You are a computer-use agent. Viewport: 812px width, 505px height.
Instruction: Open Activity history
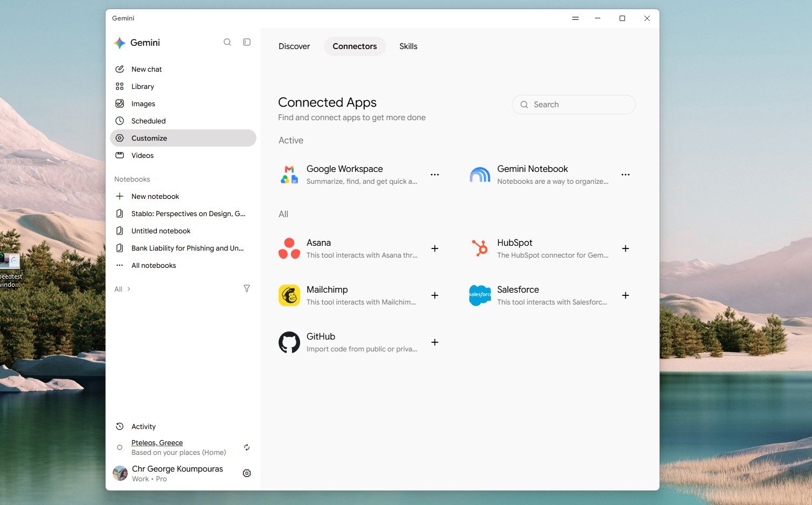183,426
